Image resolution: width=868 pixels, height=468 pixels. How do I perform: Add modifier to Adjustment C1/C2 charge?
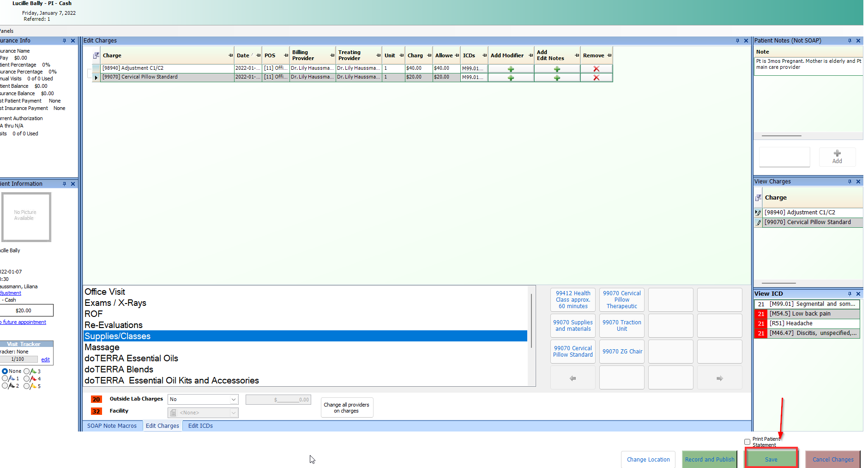(511, 69)
